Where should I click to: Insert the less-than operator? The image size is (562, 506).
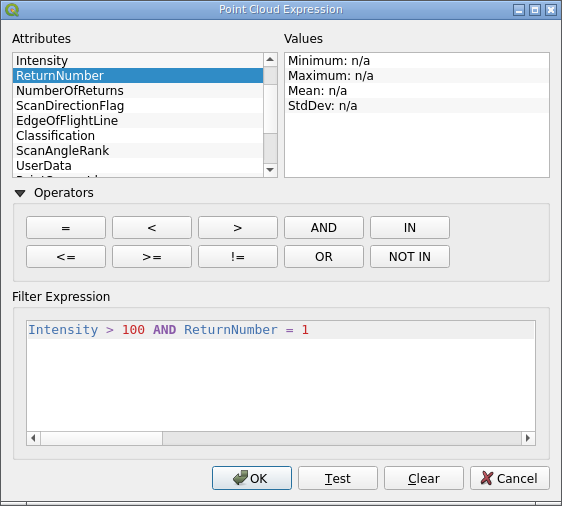[x=152, y=228]
